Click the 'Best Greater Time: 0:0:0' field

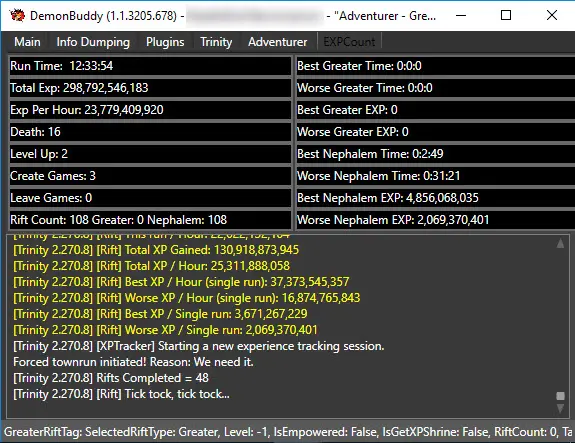click(436, 66)
